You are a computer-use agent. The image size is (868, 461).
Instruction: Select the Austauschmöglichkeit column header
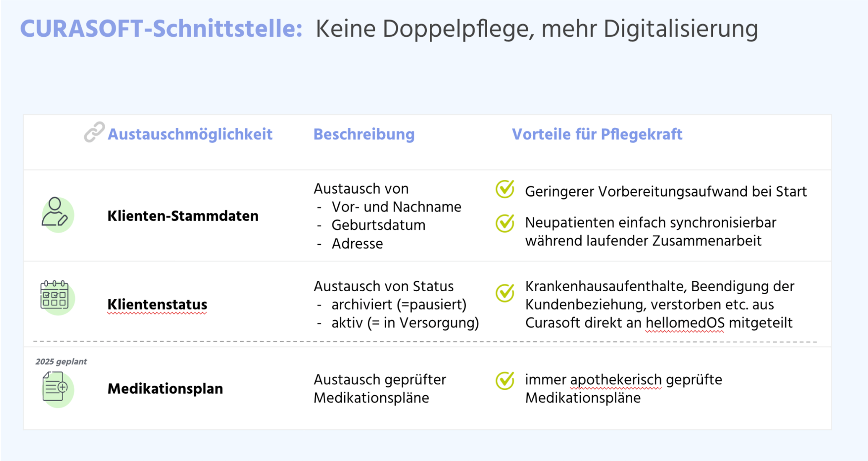(x=190, y=134)
